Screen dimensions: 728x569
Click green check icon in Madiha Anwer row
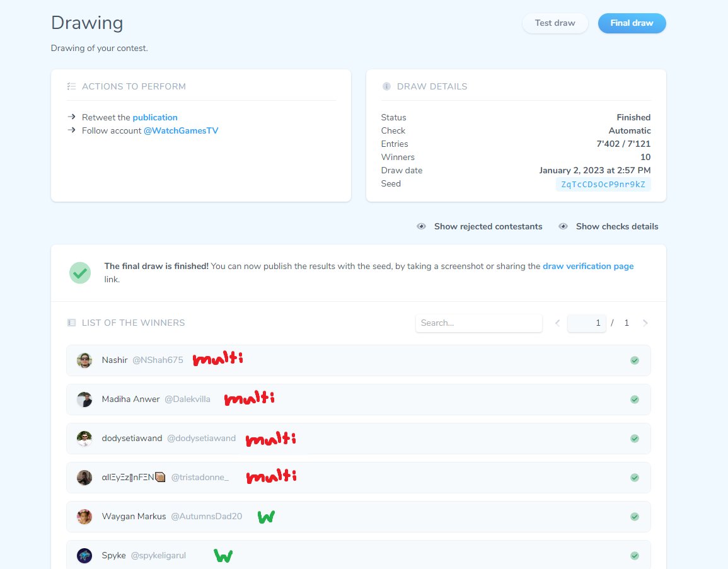coord(635,399)
